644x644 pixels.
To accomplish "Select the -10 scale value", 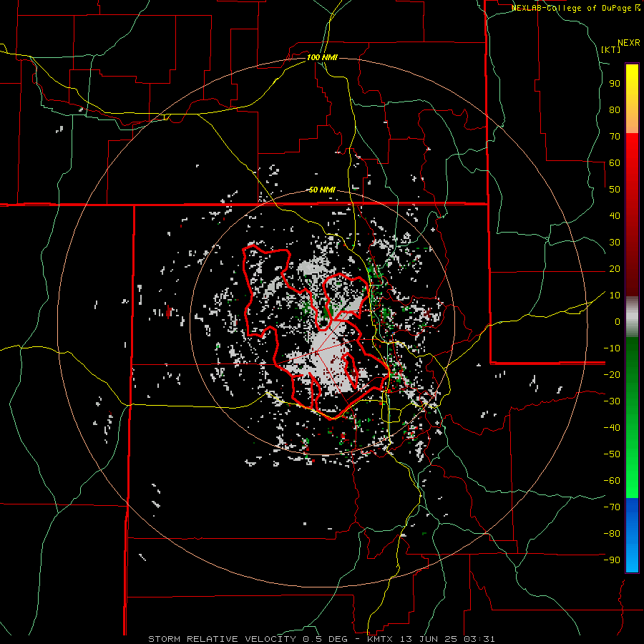I will 612,348.
